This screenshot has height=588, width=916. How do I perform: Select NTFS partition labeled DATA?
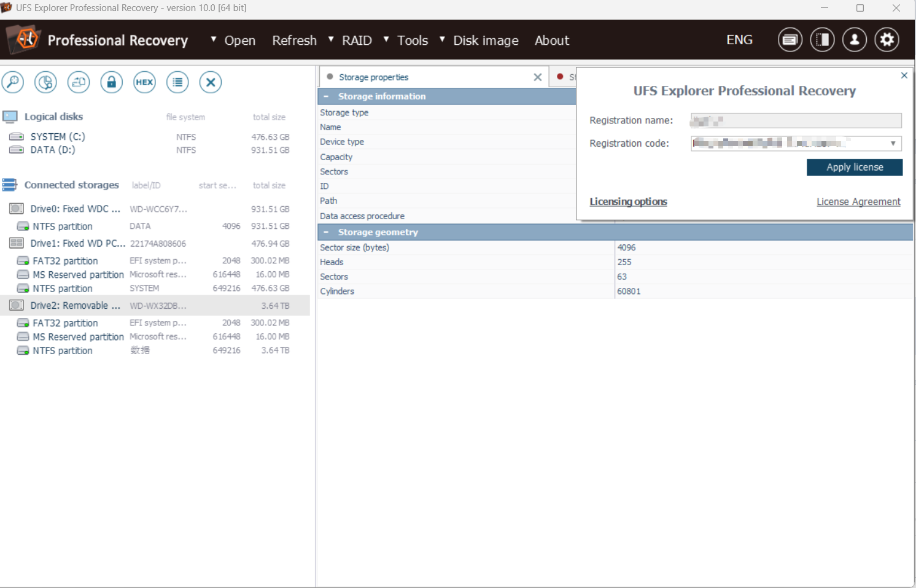(155, 226)
